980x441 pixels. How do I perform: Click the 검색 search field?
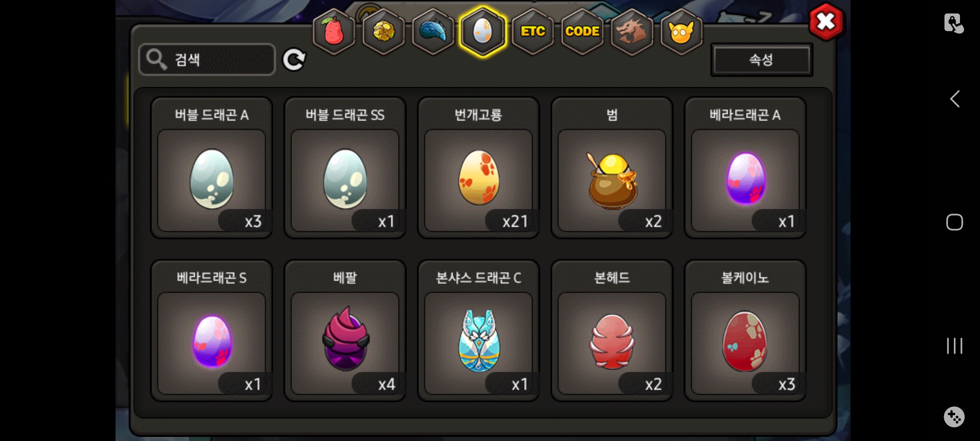pyautogui.click(x=207, y=60)
